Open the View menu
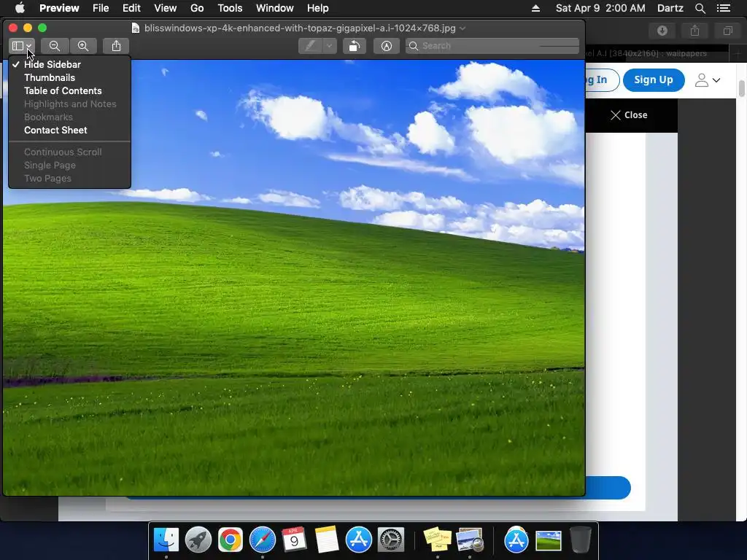 point(166,8)
